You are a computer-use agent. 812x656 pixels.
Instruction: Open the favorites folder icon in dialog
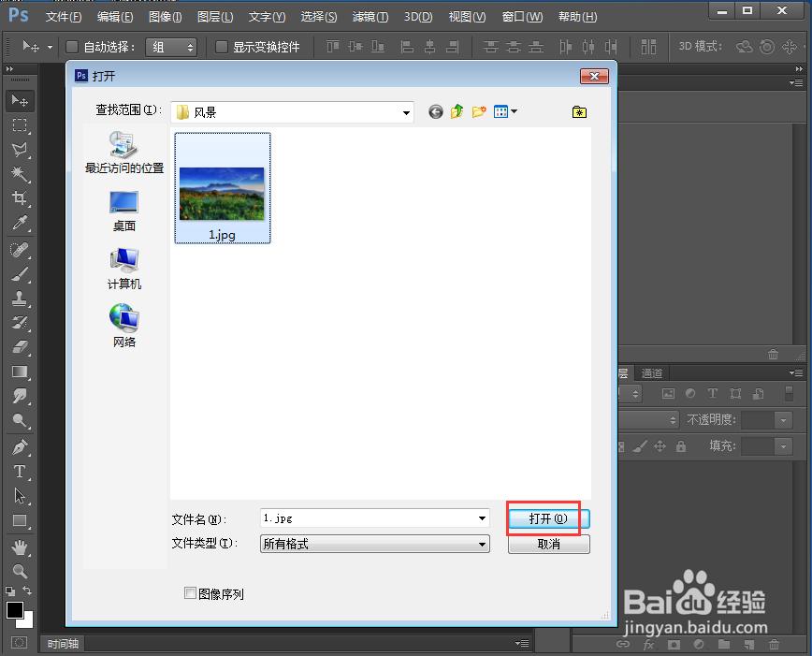[579, 112]
